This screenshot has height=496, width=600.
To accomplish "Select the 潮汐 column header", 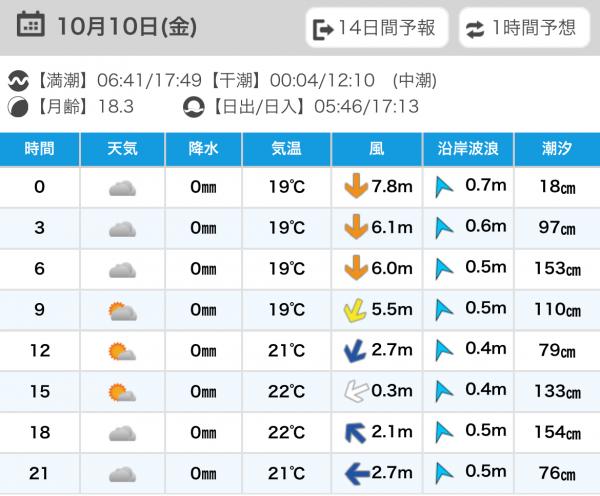I will pos(557,149).
